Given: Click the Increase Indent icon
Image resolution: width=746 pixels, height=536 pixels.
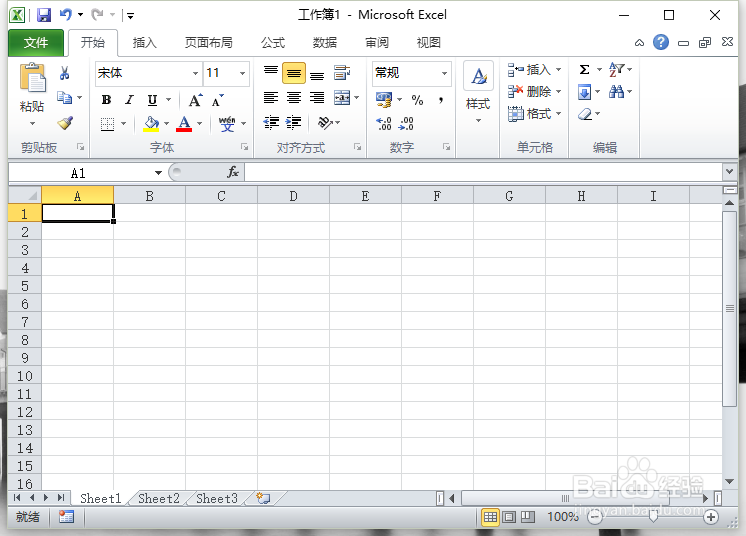Looking at the screenshot, I should pyautogui.click(x=294, y=123).
